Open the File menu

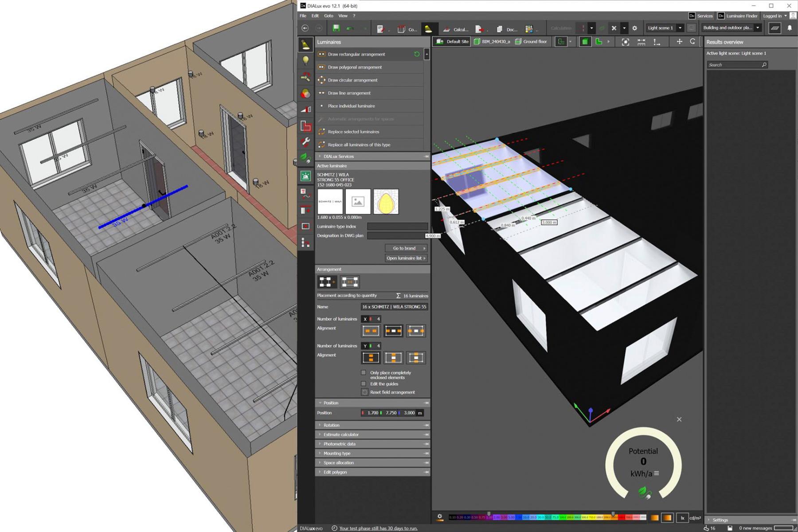[x=303, y=16]
